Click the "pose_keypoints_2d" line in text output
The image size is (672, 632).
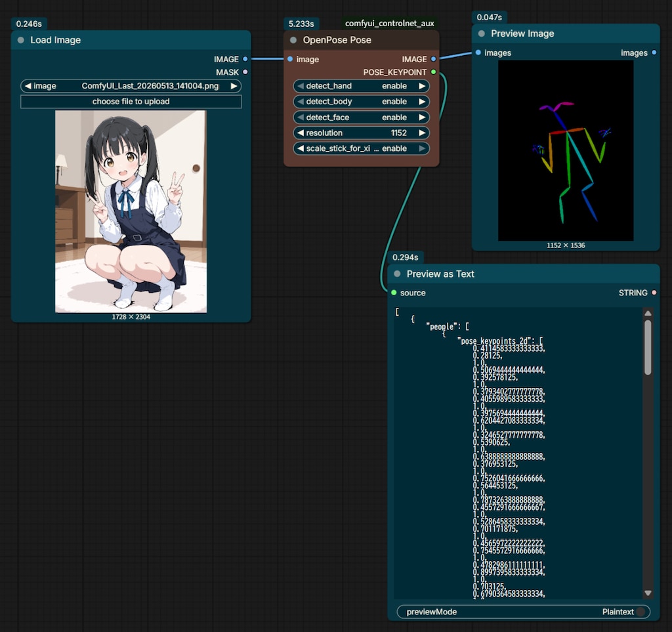[x=500, y=341]
